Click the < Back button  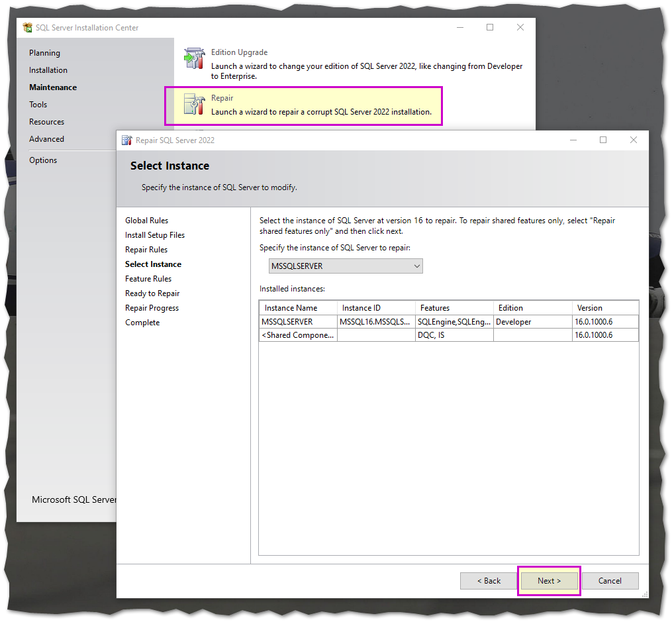coord(489,581)
